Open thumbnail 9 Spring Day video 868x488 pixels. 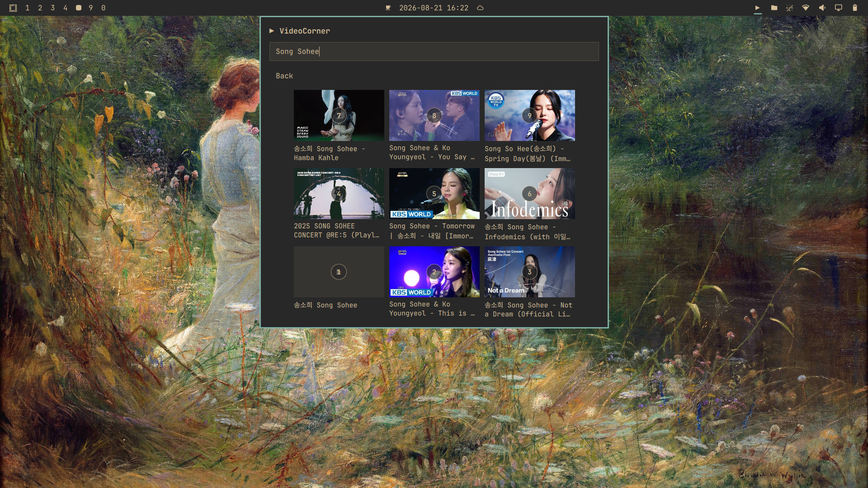click(x=530, y=115)
